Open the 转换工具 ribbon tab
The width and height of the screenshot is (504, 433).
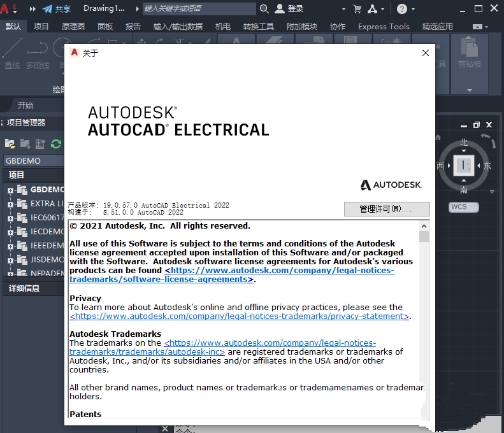click(x=259, y=26)
